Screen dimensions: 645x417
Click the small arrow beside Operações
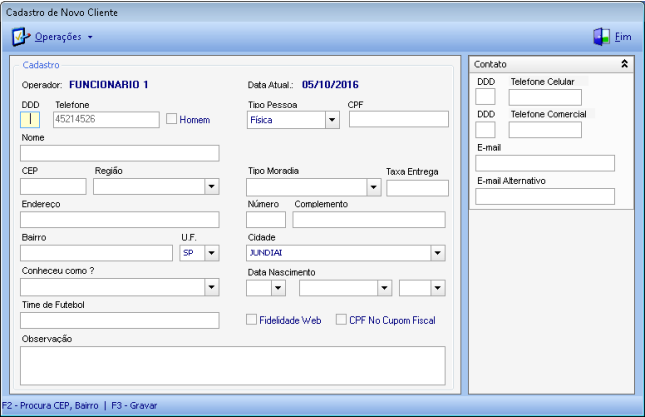90,37
